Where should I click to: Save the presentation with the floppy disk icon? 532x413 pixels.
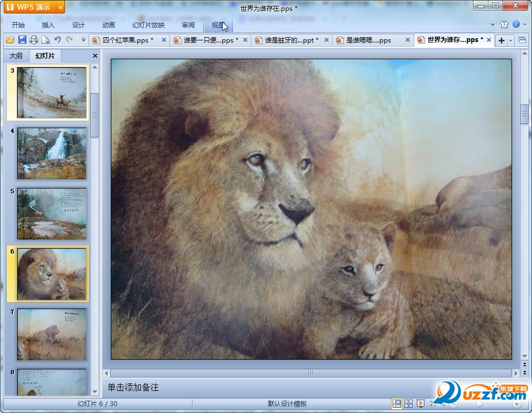click(x=22, y=40)
